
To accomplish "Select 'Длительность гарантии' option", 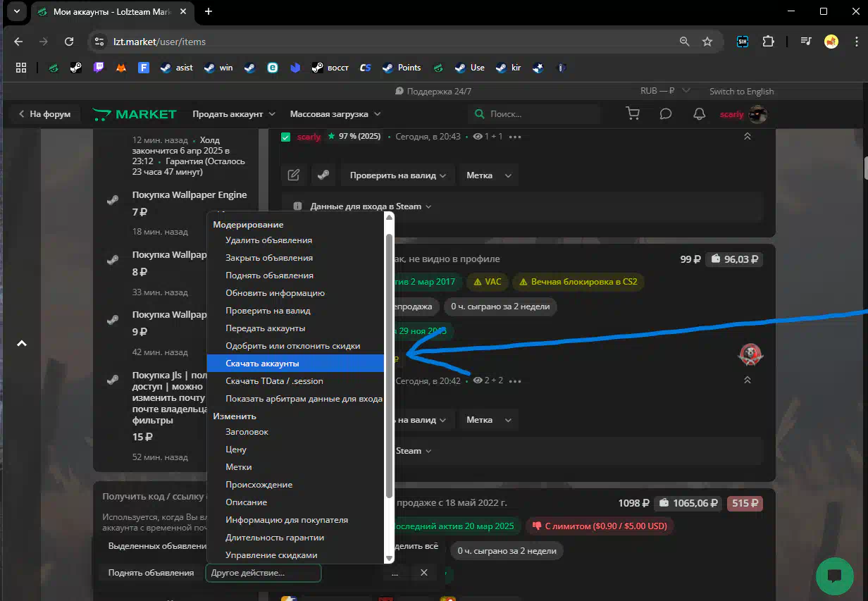I will (295, 538).
